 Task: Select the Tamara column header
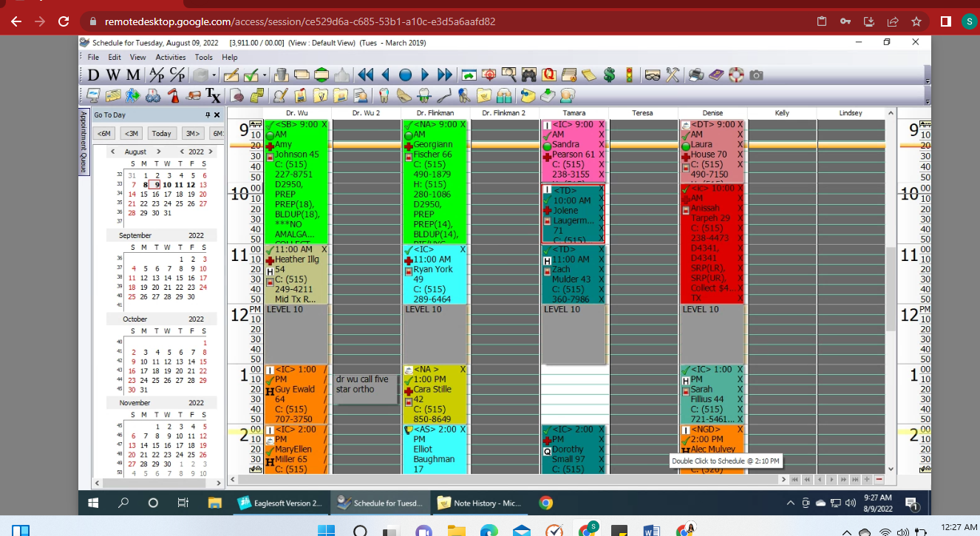[574, 113]
